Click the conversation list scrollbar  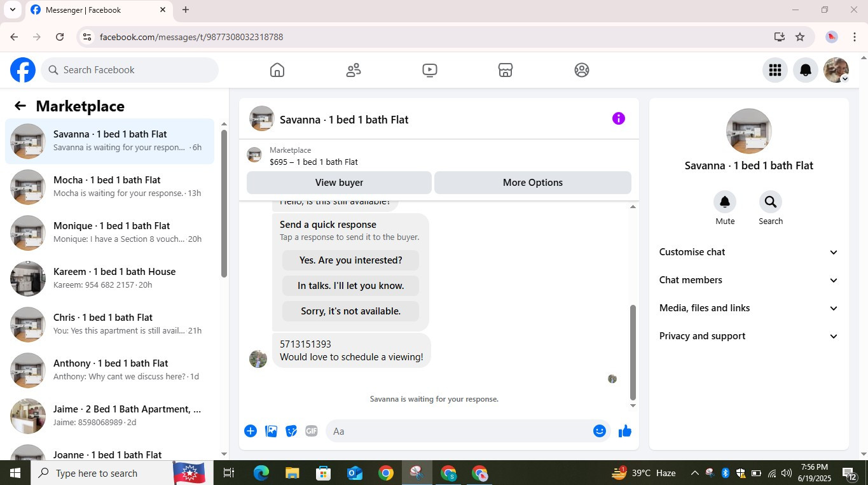tap(224, 204)
